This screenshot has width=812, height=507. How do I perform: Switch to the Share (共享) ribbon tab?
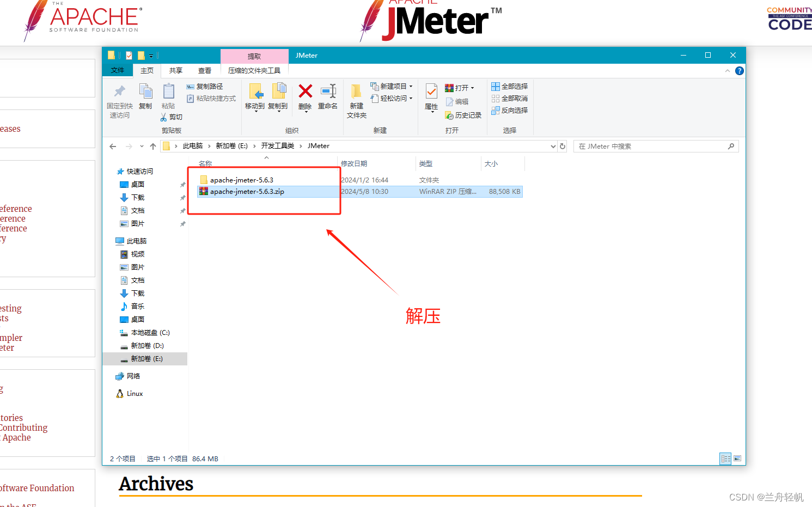click(x=176, y=71)
